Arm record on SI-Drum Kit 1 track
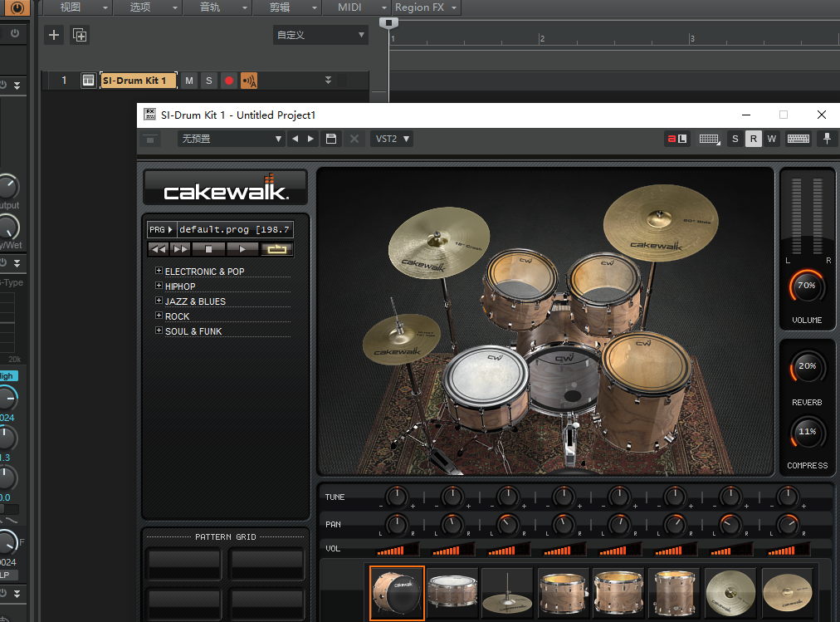 coord(229,81)
